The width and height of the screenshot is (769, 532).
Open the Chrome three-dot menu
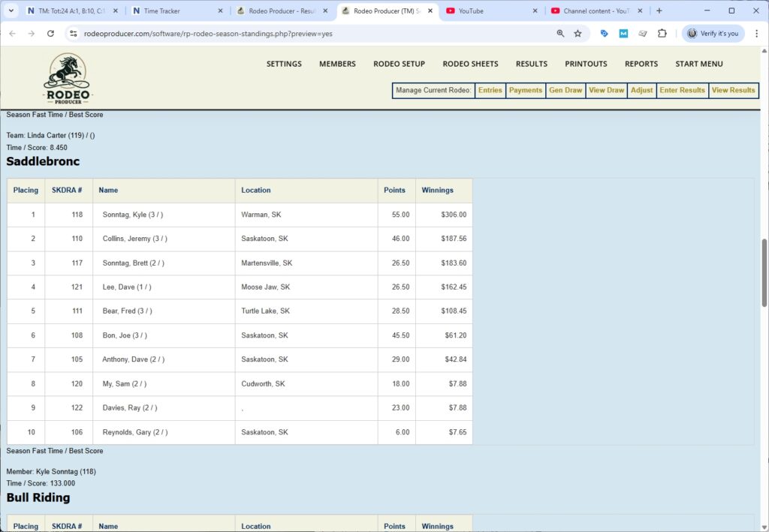[x=755, y=34]
